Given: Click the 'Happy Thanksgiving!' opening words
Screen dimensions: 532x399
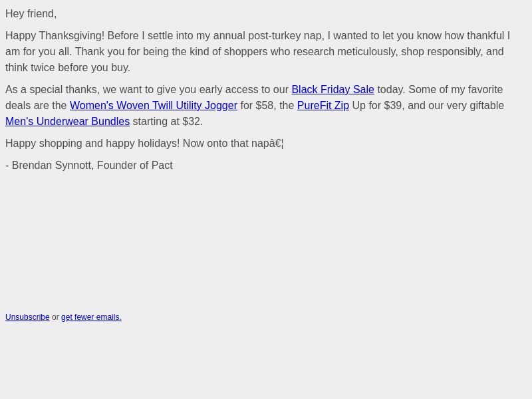Looking at the screenshot, I should [x=55, y=36].
